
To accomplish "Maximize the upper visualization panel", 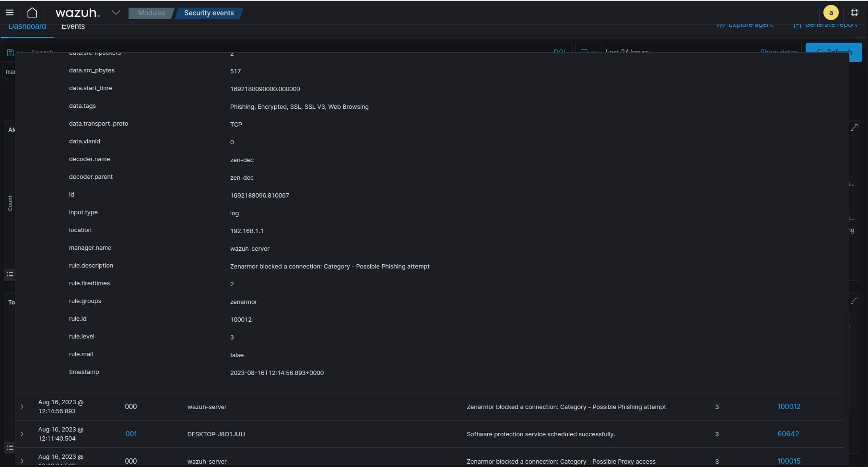I will click(x=854, y=128).
